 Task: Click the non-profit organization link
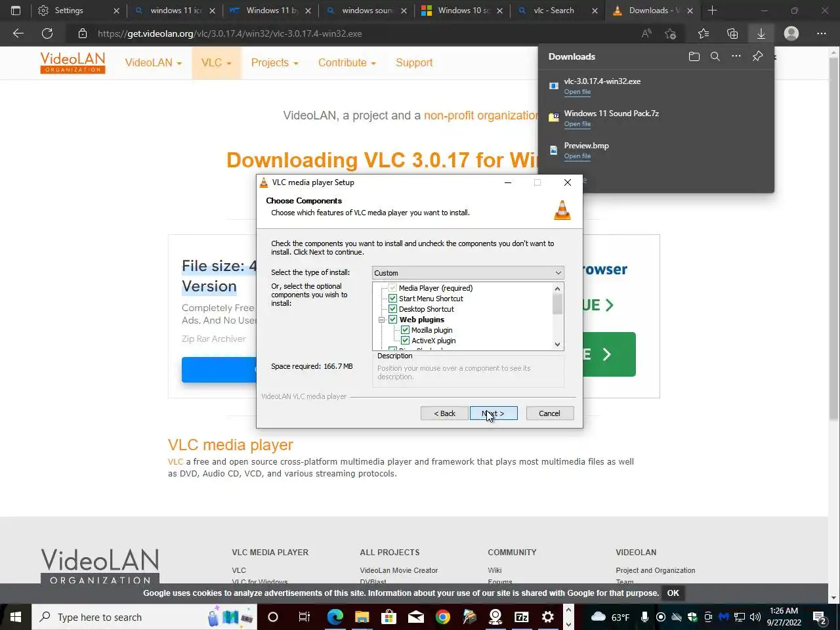[x=482, y=115]
